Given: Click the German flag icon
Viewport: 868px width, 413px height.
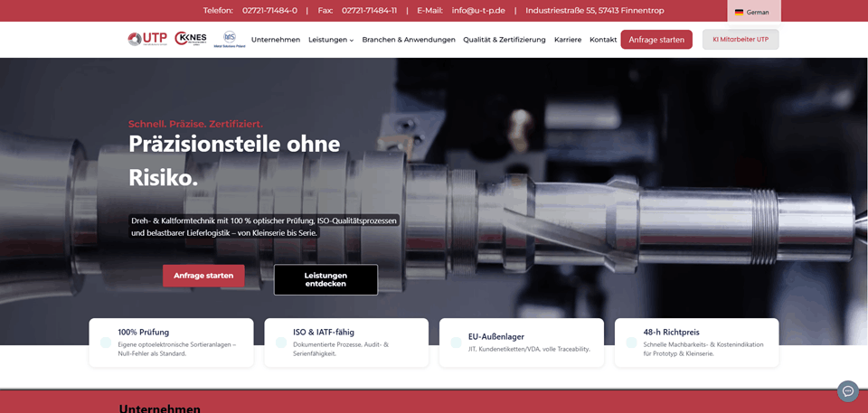Looking at the screenshot, I should click(x=739, y=12).
